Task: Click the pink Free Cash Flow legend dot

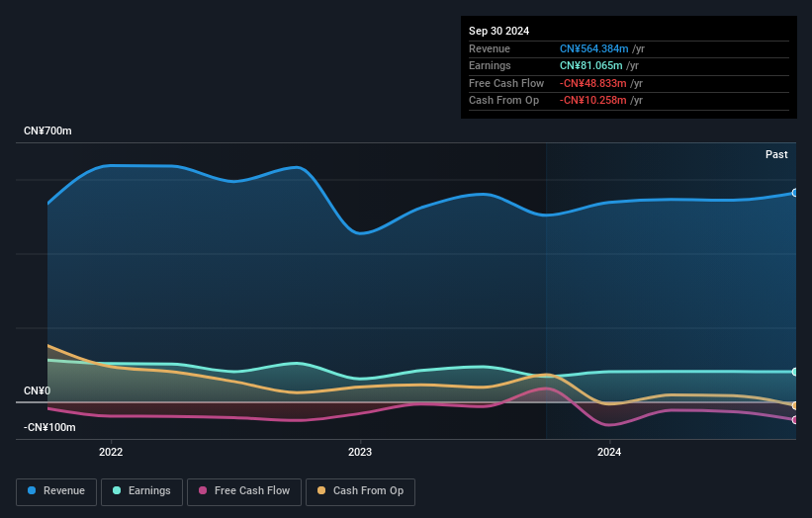Action: (203, 490)
